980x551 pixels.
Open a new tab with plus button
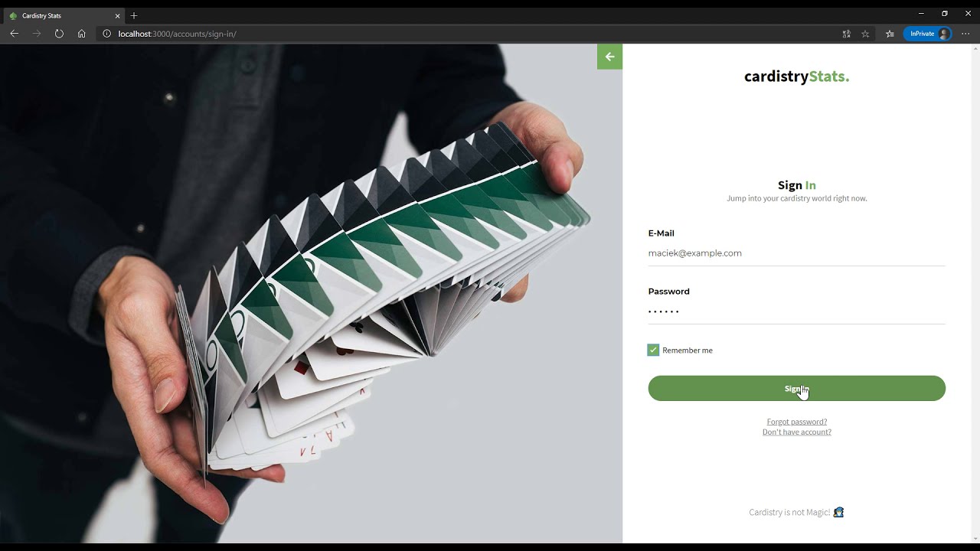coord(134,15)
